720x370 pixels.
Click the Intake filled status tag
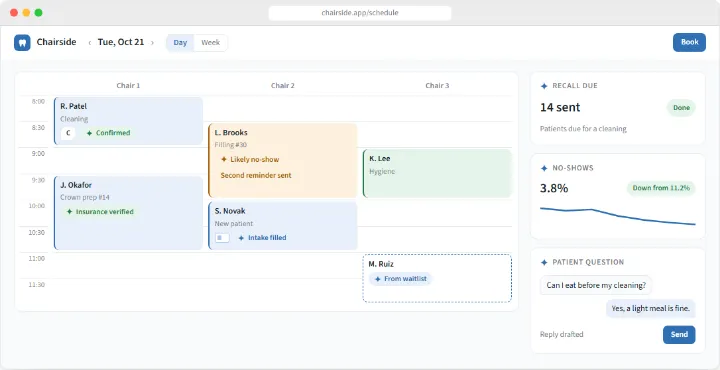[x=262, y=238]
